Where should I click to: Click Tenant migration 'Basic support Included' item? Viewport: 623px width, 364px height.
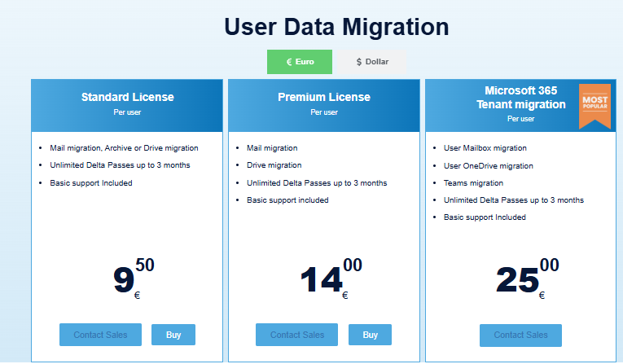tap(485, 217)
